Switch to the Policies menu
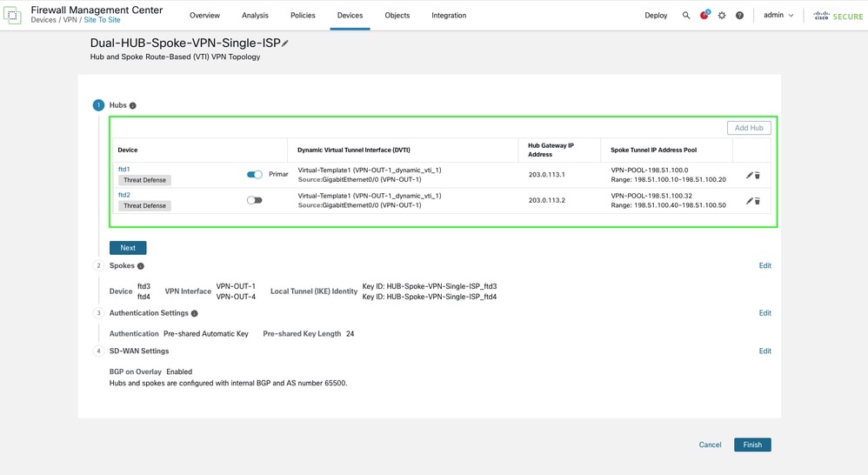 [303, 16]
